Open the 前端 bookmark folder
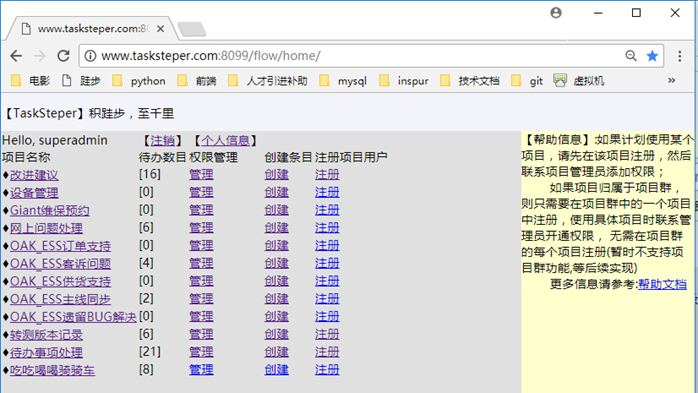This screenshot has height=393, width=698. pos(196,81)
